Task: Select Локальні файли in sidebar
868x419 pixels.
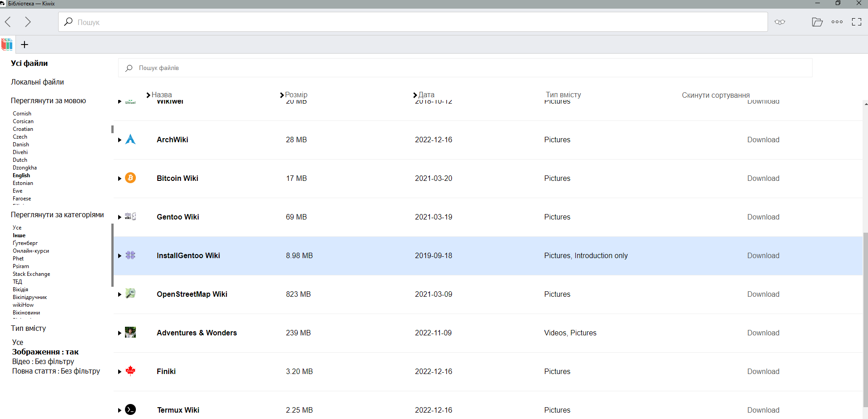Action: pos(37,82)
